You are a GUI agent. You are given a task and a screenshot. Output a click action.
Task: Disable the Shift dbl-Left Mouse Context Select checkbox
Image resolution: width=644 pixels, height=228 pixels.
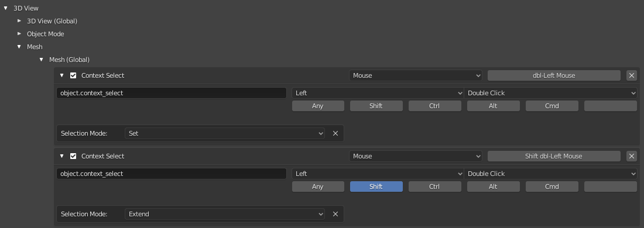[73, 156]
